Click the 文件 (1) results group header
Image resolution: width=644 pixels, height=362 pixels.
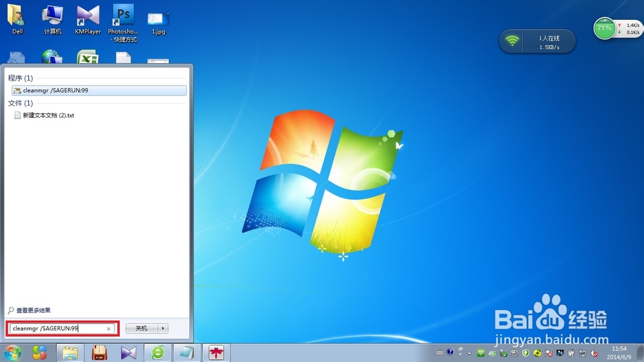point(20,103)
